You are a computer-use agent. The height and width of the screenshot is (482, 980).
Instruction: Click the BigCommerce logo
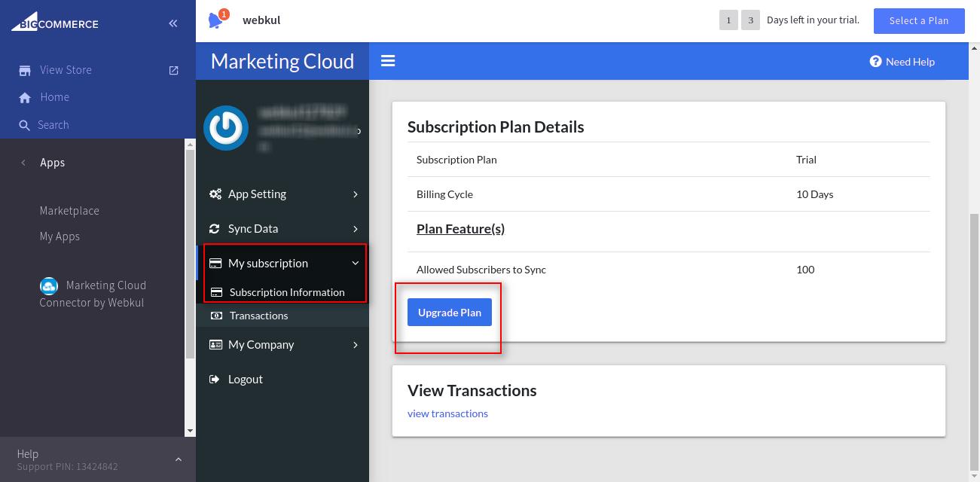pyautogui.click(x=54, y=23)
